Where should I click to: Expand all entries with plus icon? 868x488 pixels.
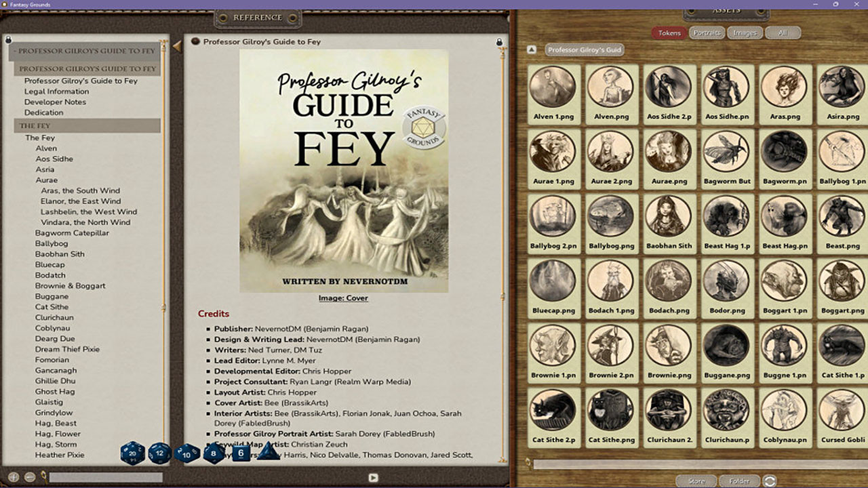point(14,477)
